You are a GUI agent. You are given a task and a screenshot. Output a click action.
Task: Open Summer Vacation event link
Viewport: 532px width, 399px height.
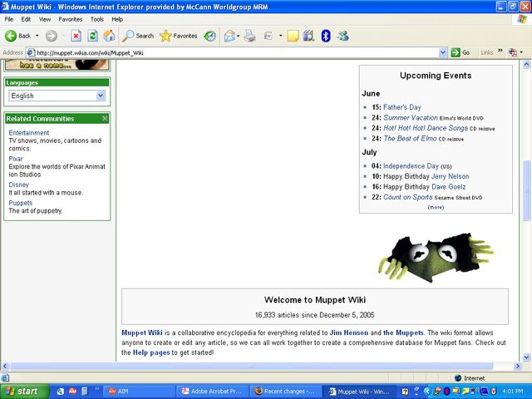pos(411,118)
